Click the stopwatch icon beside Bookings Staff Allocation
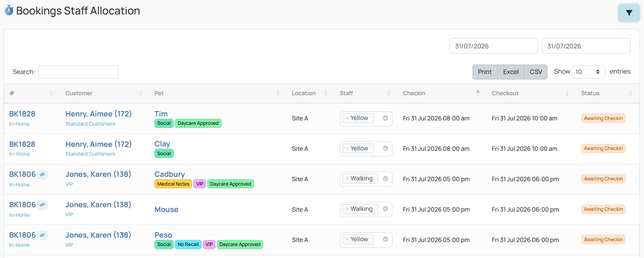Image resolution: width=644 pixels, height=258 pixels. click(9, 10)
